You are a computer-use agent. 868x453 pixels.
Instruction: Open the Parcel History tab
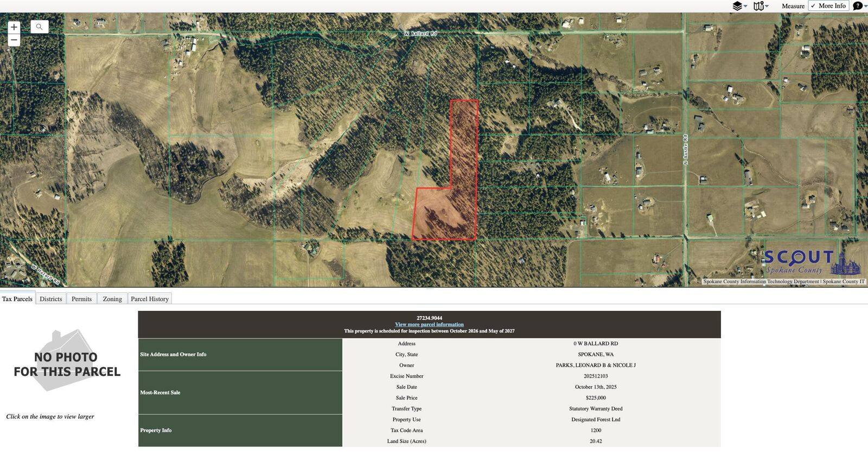point(150,299)
